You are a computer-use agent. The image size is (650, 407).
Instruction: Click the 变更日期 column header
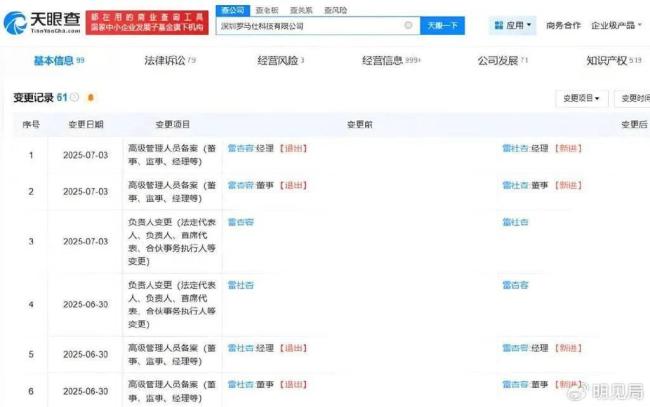point(85,124)
